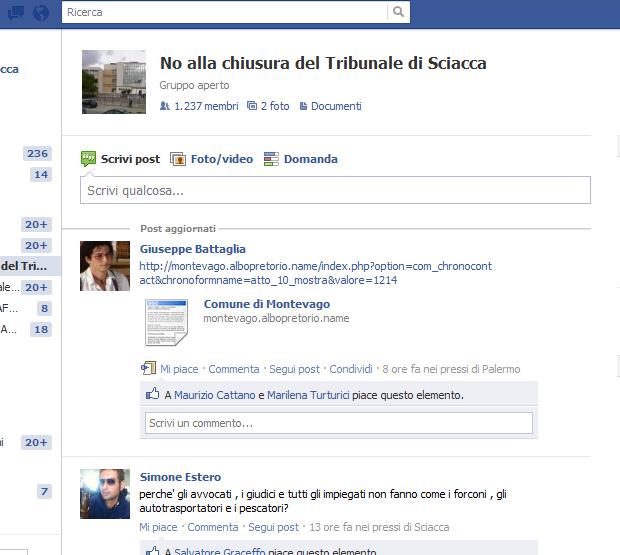This screenshot has width=620, height=555.
Task: Click the members icon beside 1.237 membri
Action: pyautogui.click(x=164, y=106)
